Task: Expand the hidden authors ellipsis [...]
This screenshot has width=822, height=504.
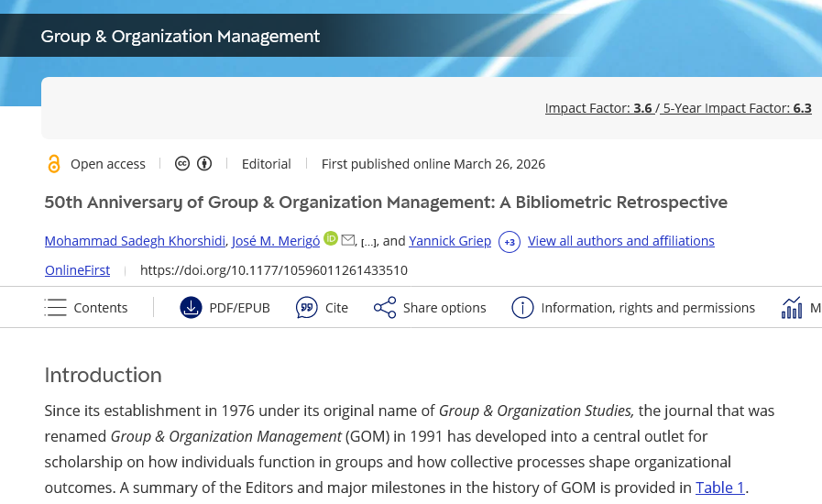Action: pos(368,242)
